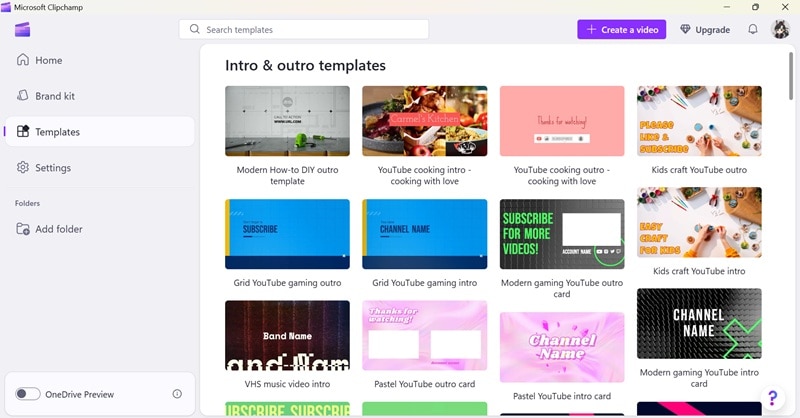Select Pastel outro card thumbnail
Screen dimensions: 800x418
click(x=424, y=335)
